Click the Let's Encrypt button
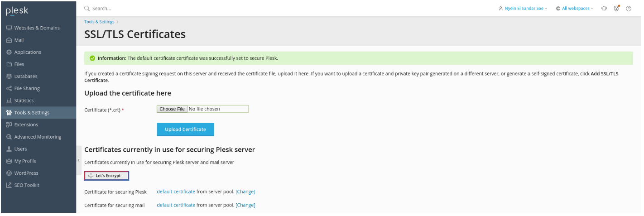644x216 pixels. [x=106, y=176]
